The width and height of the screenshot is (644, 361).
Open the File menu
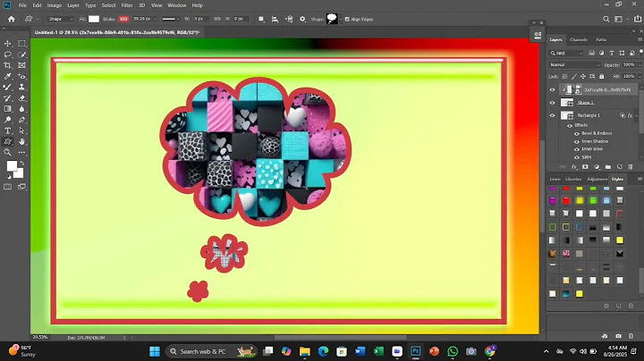22,5
